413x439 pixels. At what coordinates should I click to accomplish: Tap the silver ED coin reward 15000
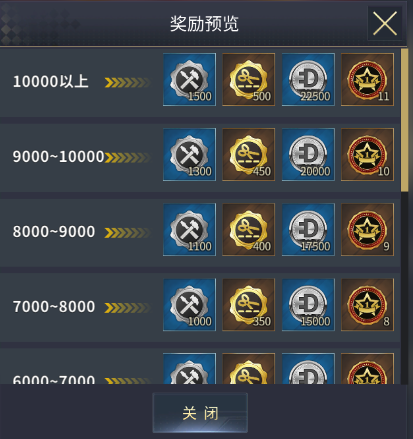pos(308,305)
